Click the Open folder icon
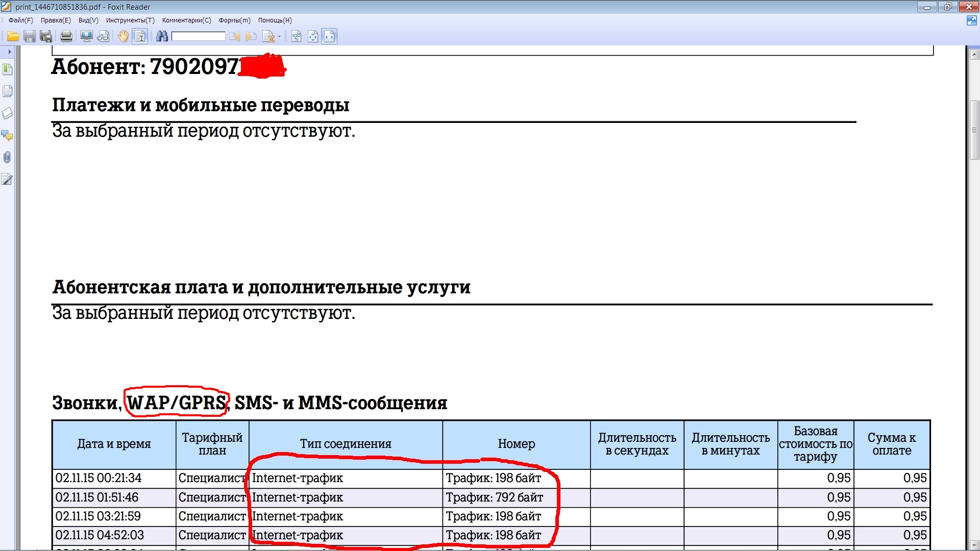 (x=13, y=36)
